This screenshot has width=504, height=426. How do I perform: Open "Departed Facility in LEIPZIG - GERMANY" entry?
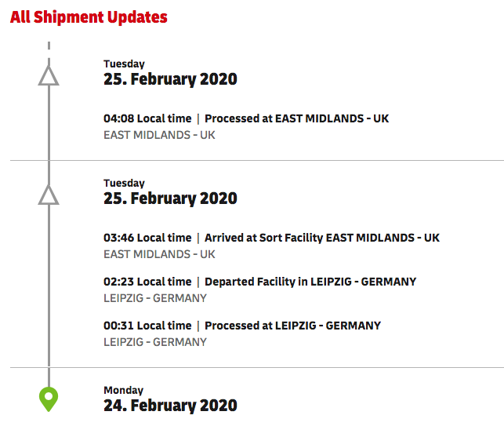(310, 282)
